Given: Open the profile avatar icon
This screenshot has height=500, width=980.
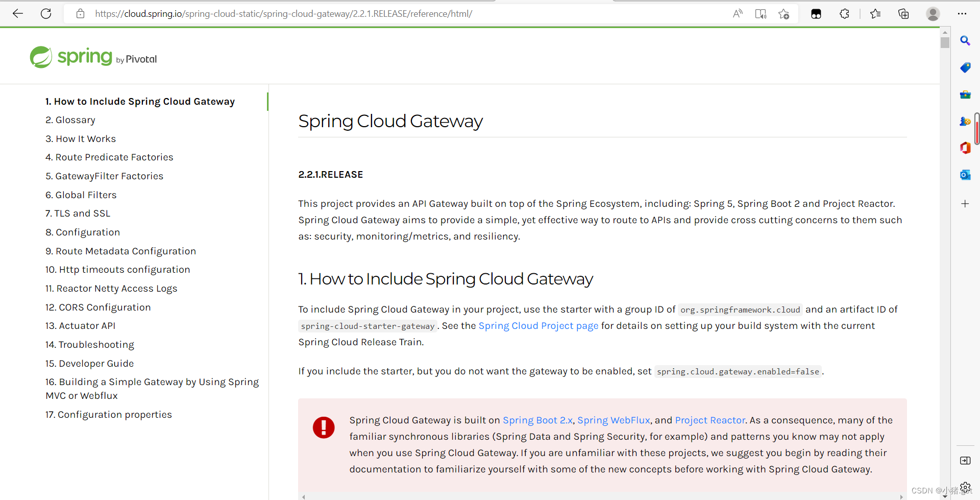Looking at the screenshot, I should (933, 14).
